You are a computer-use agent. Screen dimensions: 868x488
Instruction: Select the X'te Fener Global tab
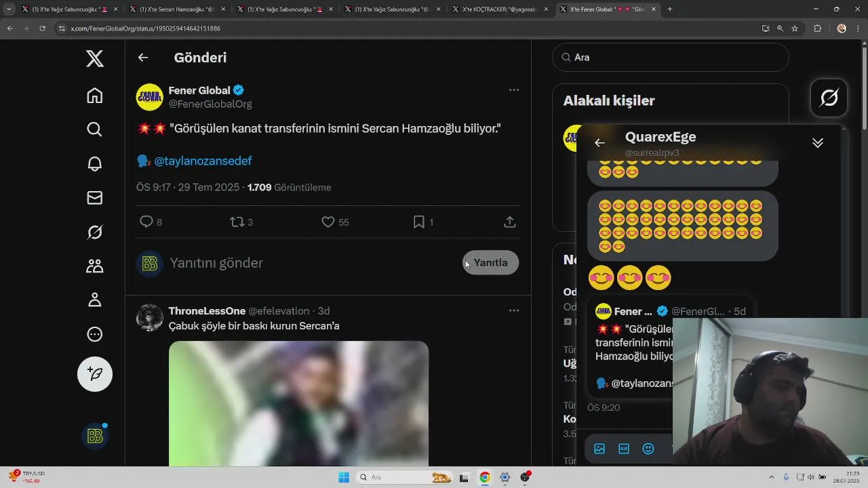click(x=607, y=9)
